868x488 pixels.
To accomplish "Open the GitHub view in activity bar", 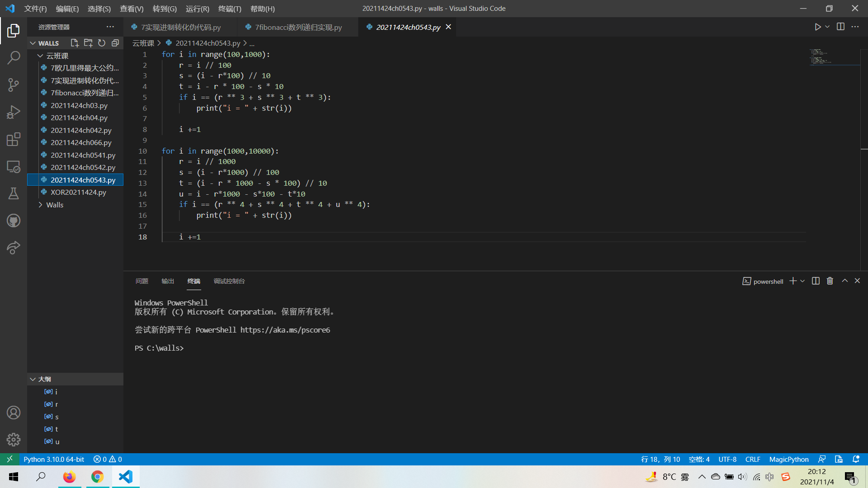I will pos(14,221).
